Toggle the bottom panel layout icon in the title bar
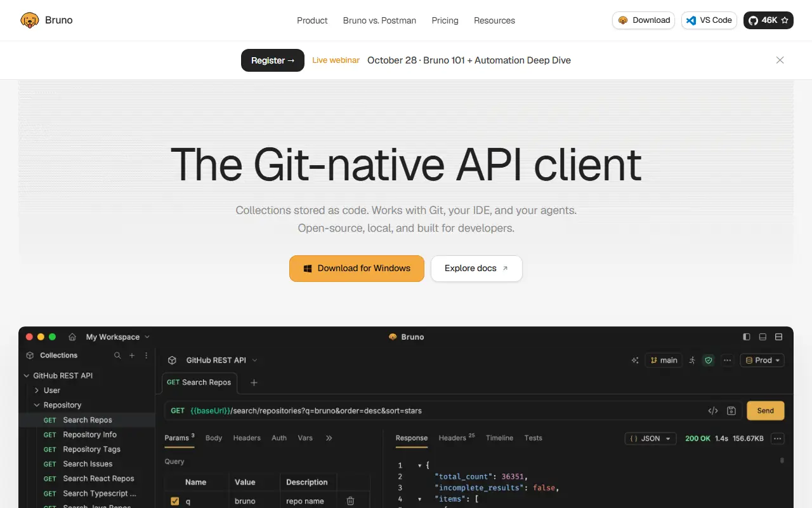 tap(763, 337)
